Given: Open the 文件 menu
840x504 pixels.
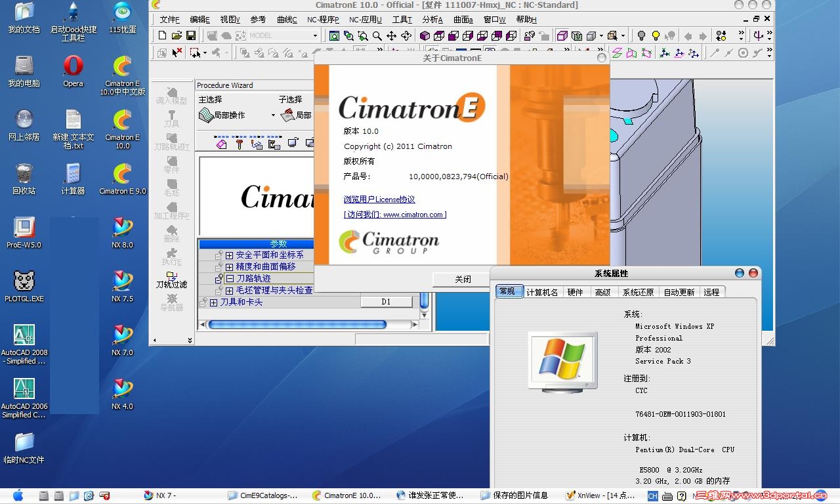Looking at the screenshot, I should [x=169, y=20].
